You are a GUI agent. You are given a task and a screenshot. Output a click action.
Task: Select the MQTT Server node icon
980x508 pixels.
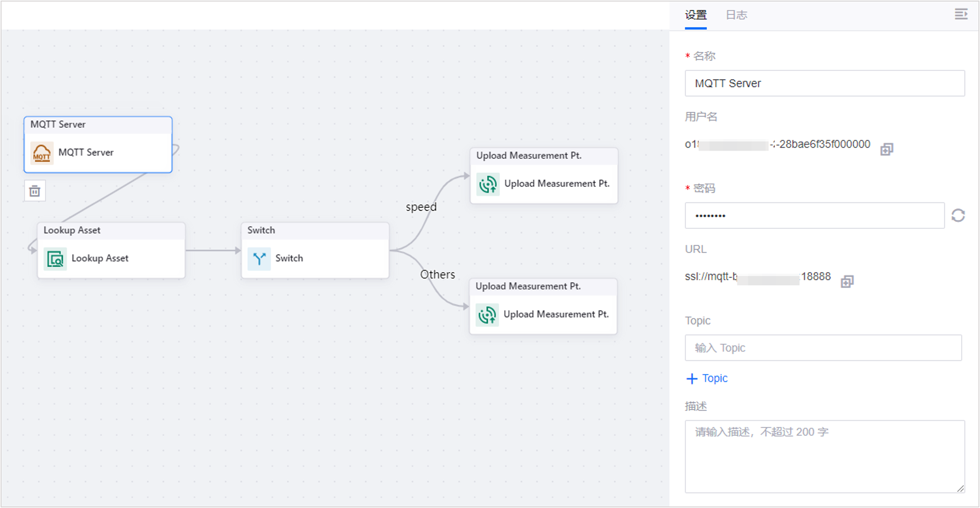tap(42, 153)
